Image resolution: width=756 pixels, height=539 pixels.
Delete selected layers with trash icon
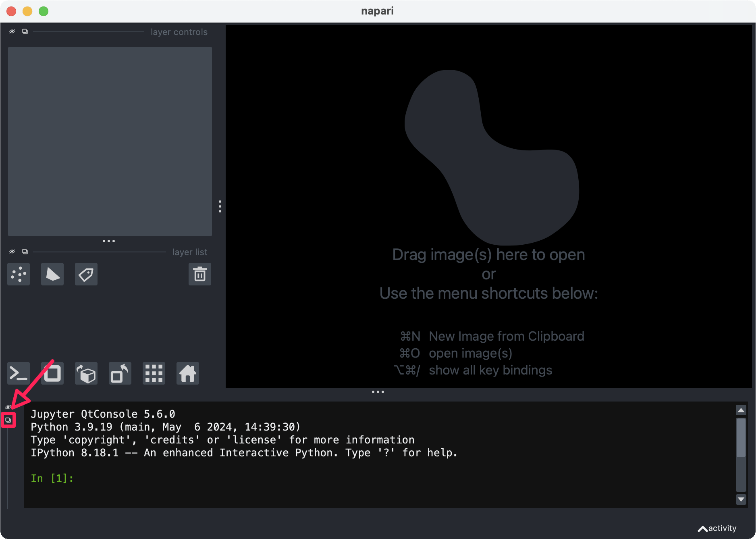pos(200,275)
